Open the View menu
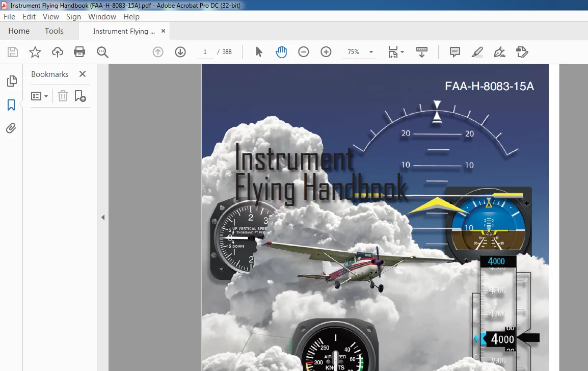588x371 pixels. pos(50,16)
